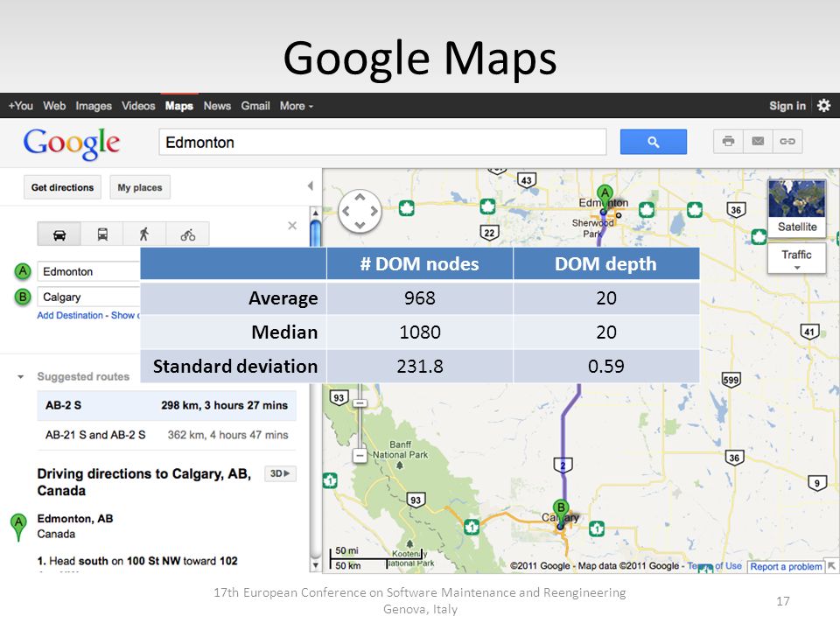The image size is (840, 630).
Task: Click the link chain icon
Action: pyautogui.click(x=787, y=142)
